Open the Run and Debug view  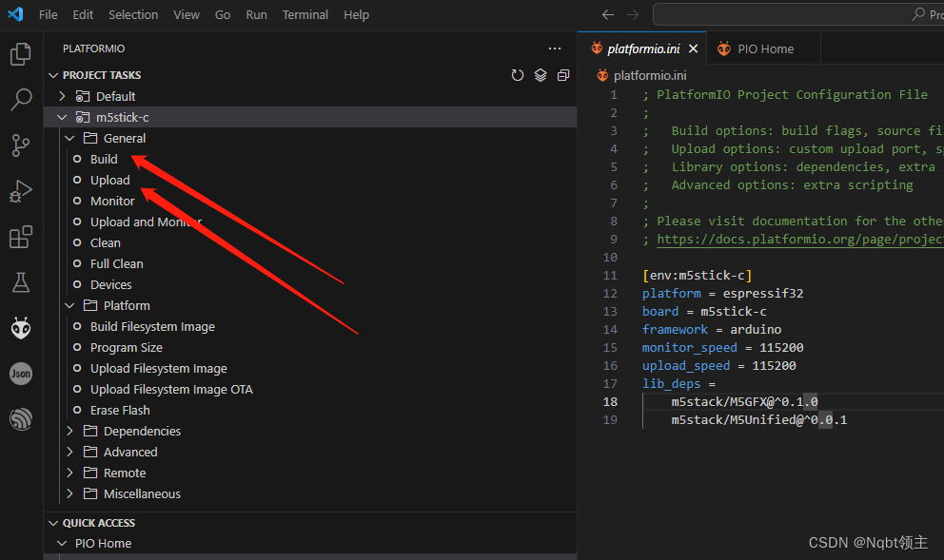21,191
